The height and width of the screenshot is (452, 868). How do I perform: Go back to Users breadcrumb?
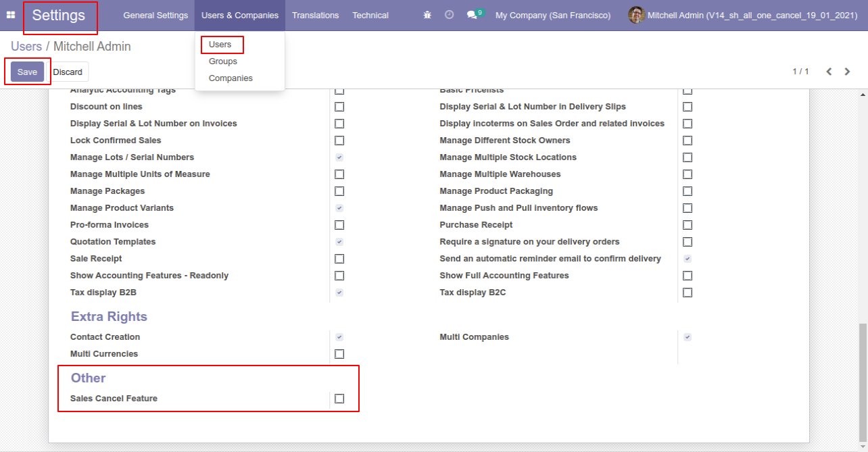click(x=26, y=47)
